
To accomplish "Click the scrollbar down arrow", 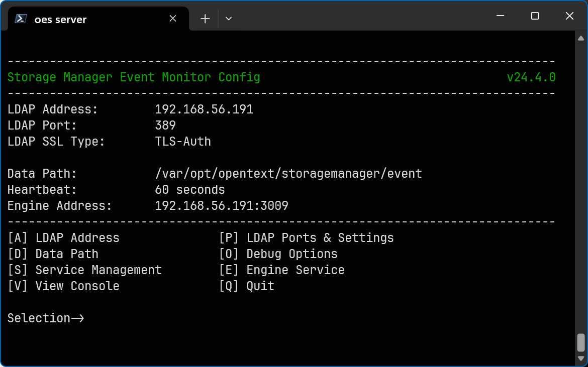I will tap(582, 358).
